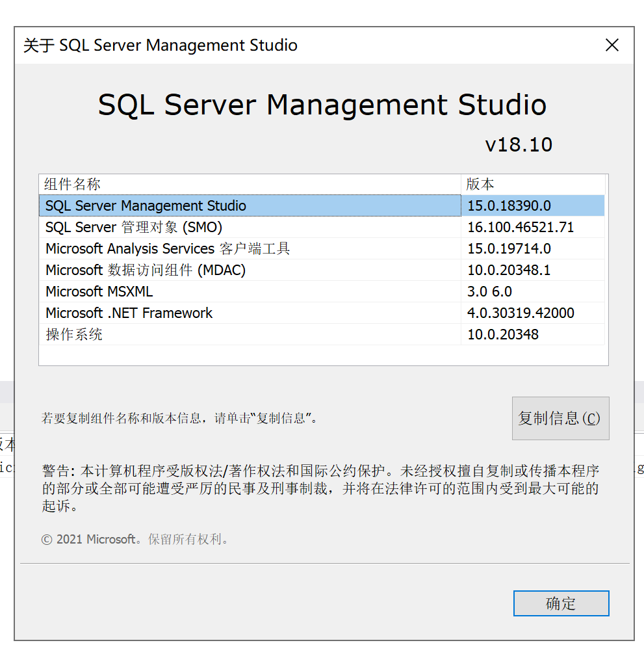
Task: Click the 复制信息(C) button
Action: pos(560,419)
